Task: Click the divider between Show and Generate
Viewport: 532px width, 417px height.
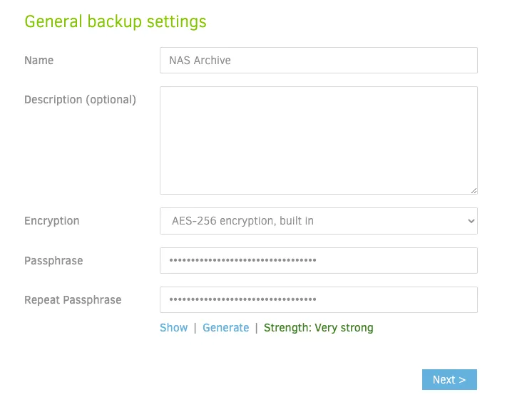Action: click(x=195, y=328)
